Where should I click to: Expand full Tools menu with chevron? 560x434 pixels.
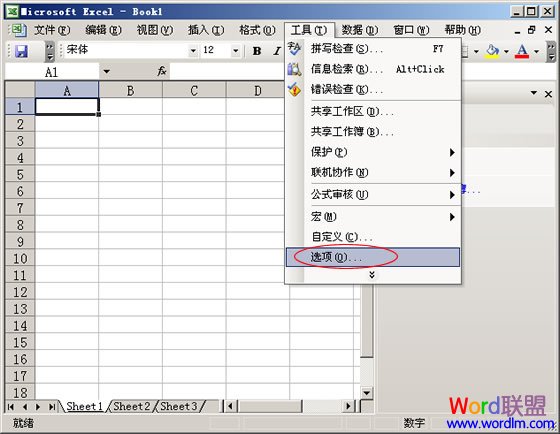(372, 275)
